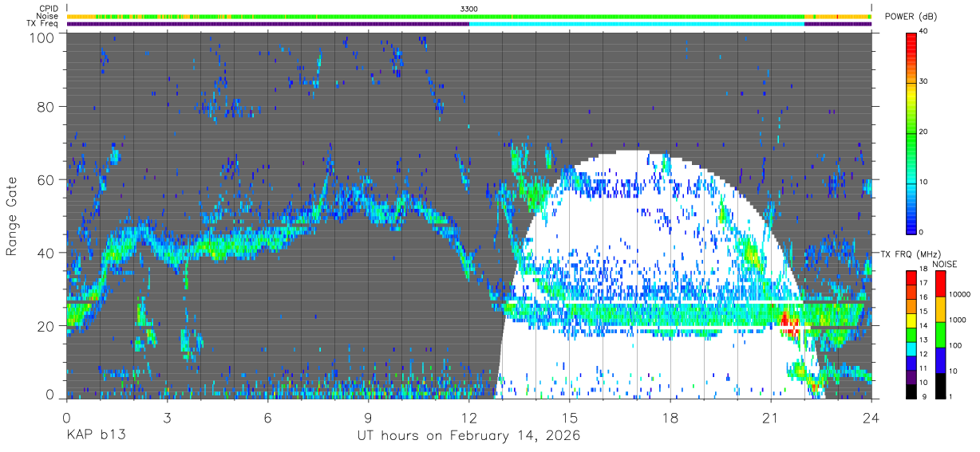Image resolution: width=980 pixels, height=452 pixels.
Task: Click the 21 hour tick on the UT axis
Action: pyautogui.click(x=771, y=417)
